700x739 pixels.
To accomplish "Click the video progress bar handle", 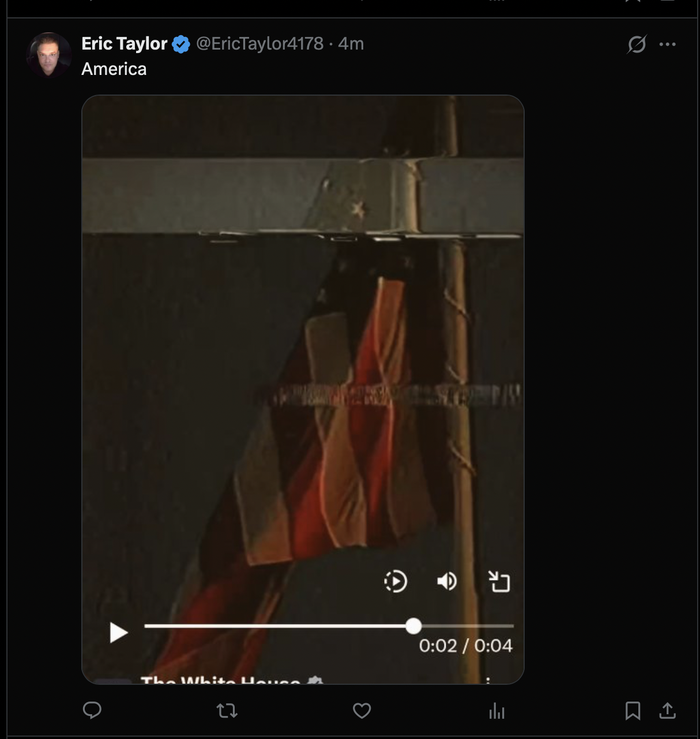I will click(x=413, y=626).
